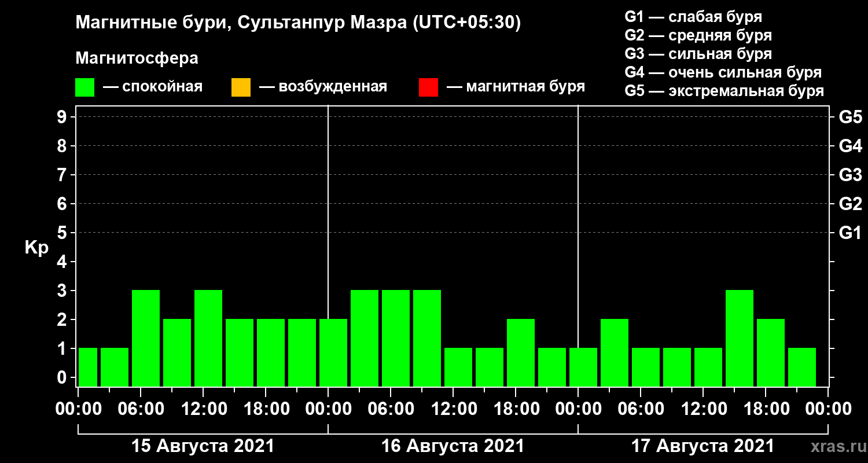This screenshot has width=868, height=463.
Task: Click the 'Kp' y-axis label
Action: (36, 247)
